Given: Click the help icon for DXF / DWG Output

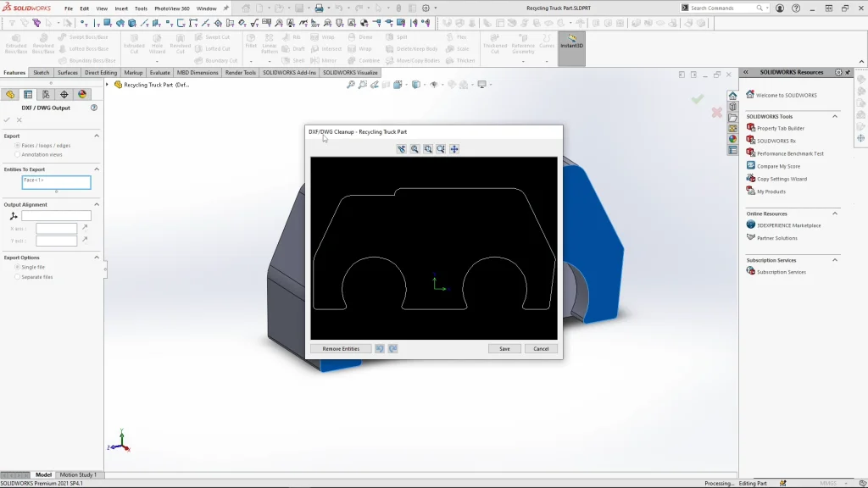Looking at the screenshot, I should pos(94,108).
